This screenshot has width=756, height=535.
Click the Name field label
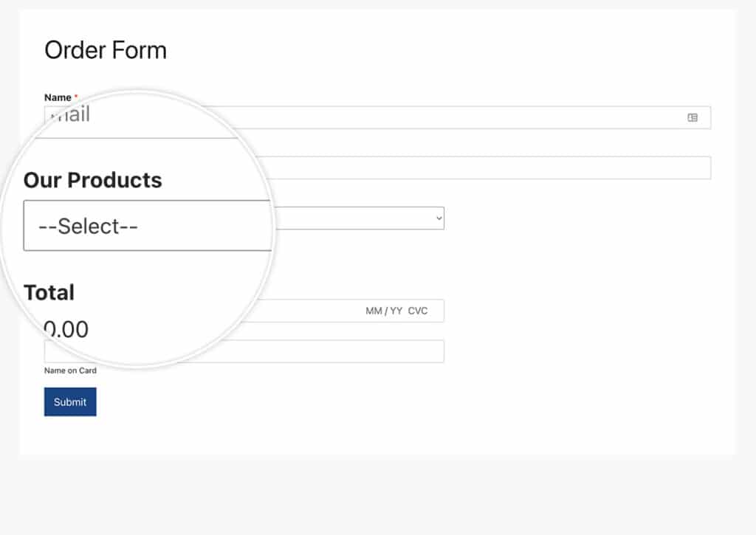click(58, 97)
